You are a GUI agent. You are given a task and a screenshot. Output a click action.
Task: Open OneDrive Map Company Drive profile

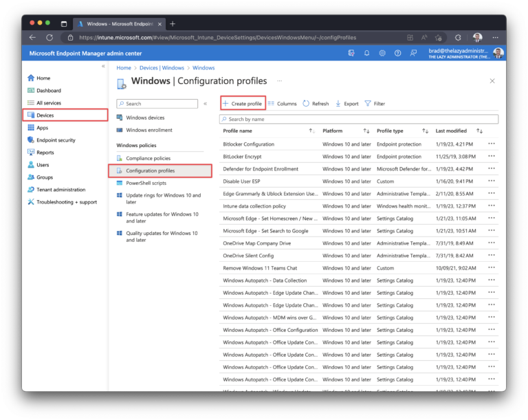pyautogui.click(x=256, y=243)
